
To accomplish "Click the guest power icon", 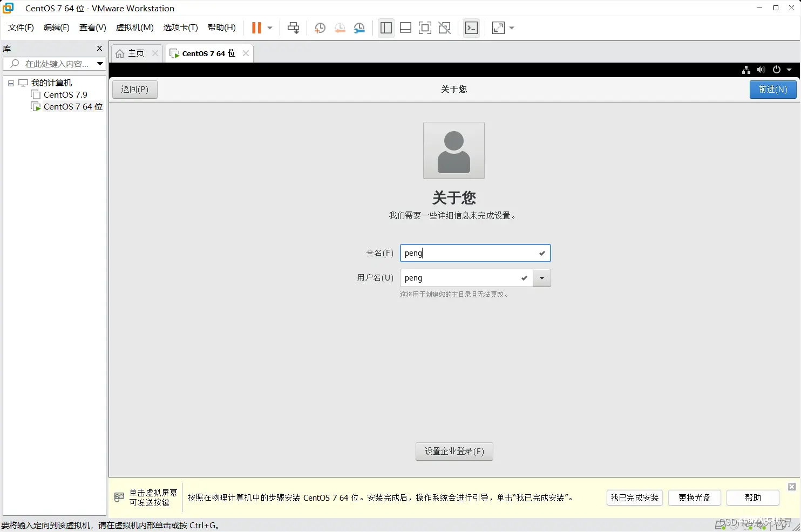I will (x=777, y=70).
